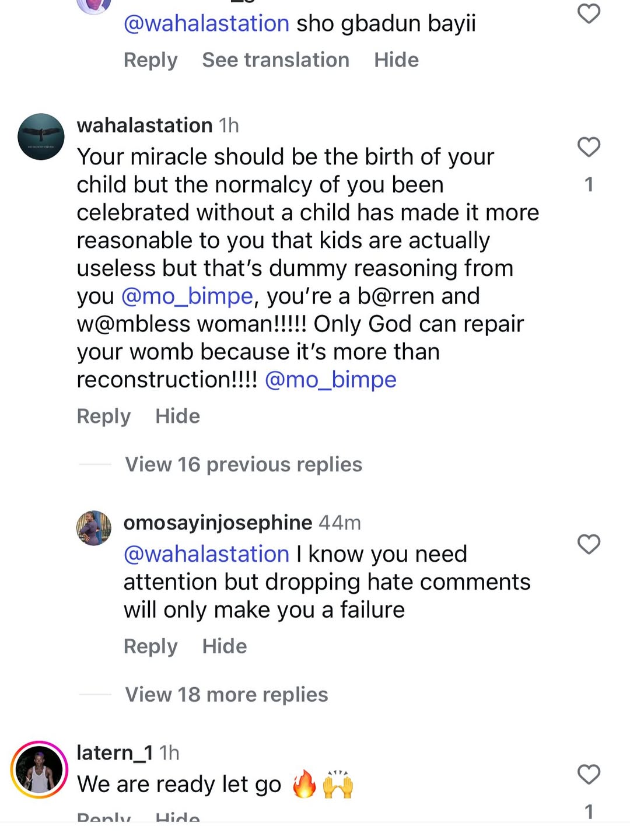
Task: Tap @wahalastation mention in omosayinjosephine's reply
Action: coord(206,554)
